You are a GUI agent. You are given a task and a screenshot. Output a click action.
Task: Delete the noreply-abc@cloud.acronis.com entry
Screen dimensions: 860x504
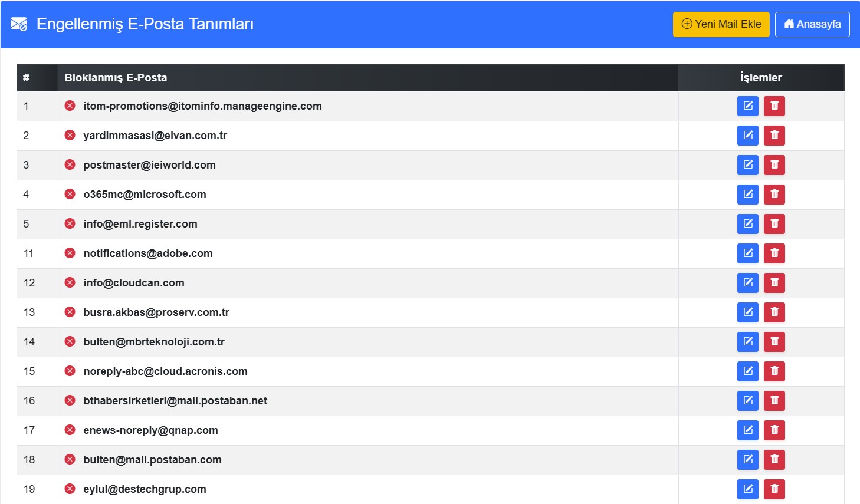click(774, 371)
